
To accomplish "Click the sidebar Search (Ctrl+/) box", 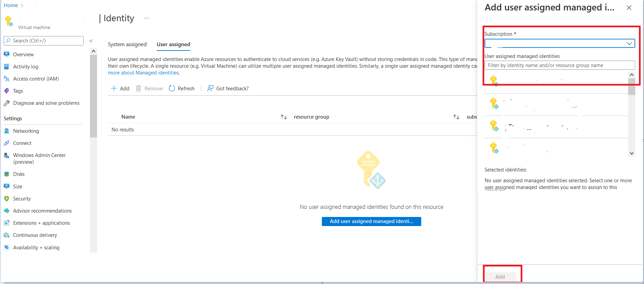I will coord(43,41).
